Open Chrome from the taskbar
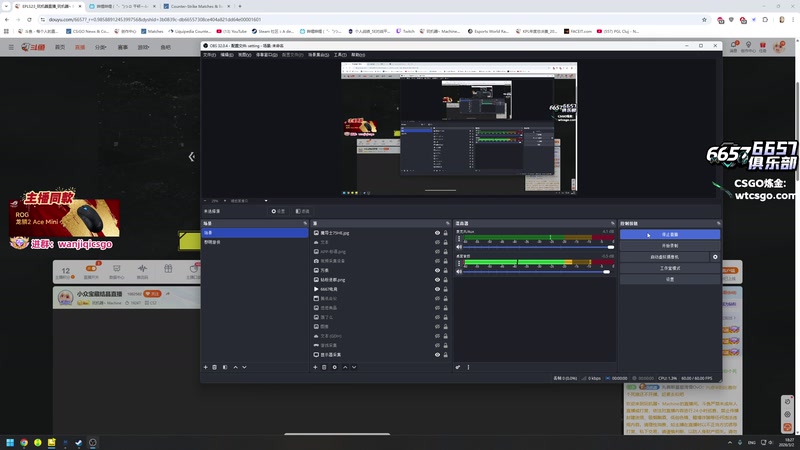800x450 pixels. click(24, 442)
